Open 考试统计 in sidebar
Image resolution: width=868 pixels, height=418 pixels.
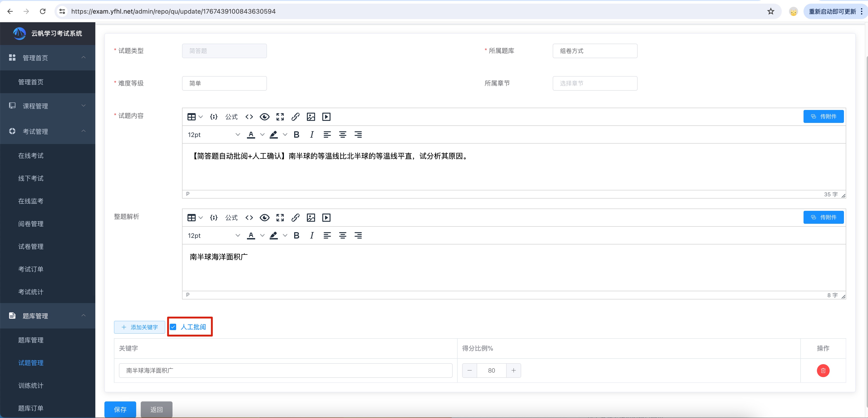click(31, 292)
